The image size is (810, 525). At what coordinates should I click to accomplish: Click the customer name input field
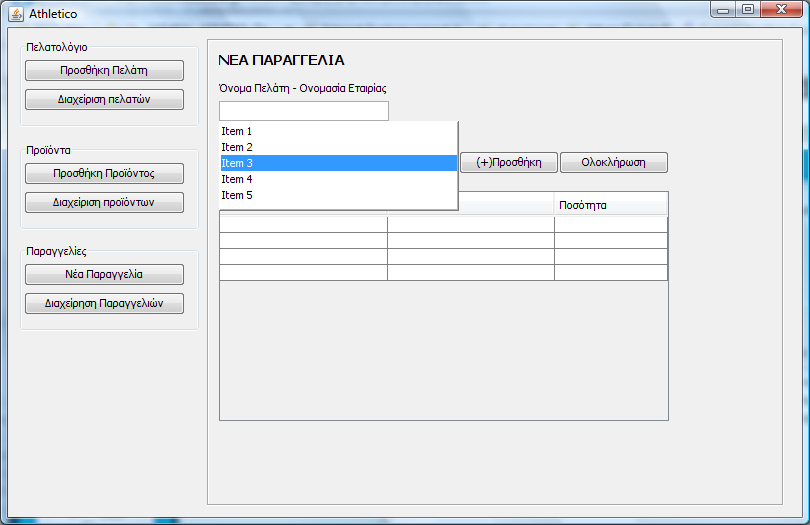point(304,111)
